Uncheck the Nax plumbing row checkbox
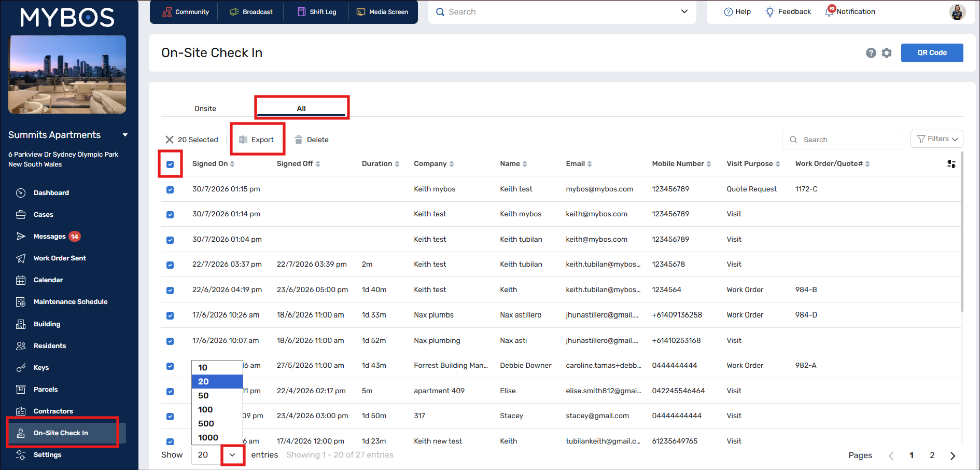 coord(170,341)
